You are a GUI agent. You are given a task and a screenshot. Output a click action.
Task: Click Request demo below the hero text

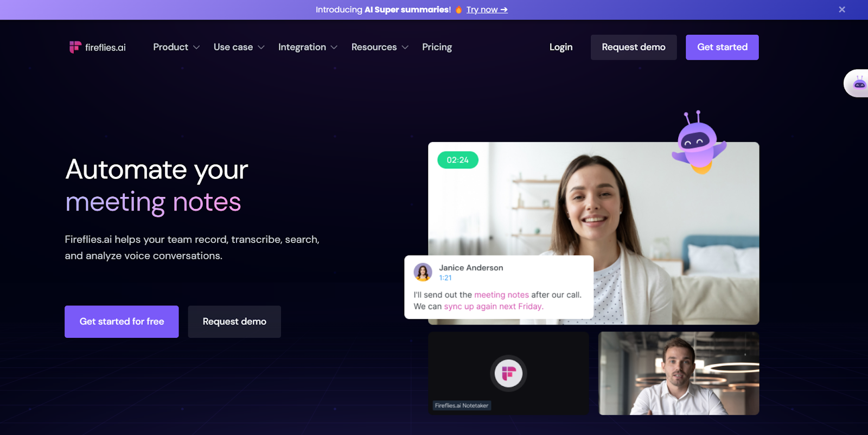pyautogui.click(x=234, y=322)
